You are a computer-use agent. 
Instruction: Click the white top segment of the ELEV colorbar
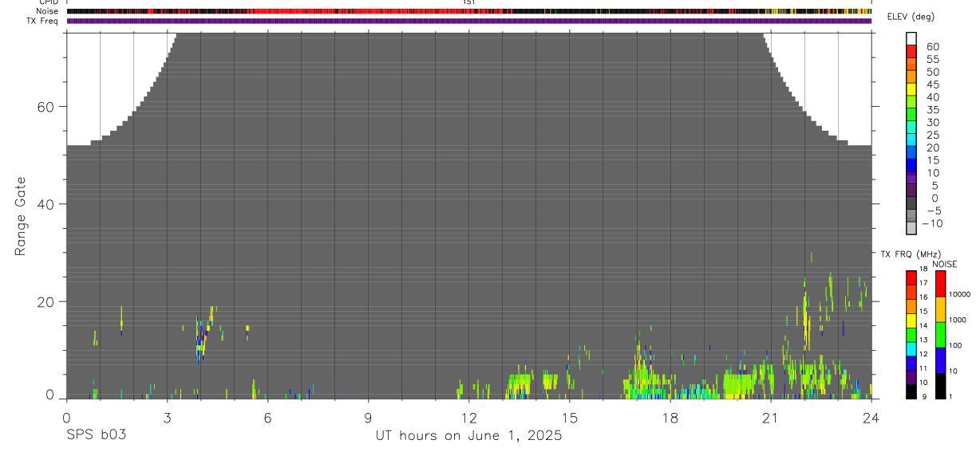(911, 38)
